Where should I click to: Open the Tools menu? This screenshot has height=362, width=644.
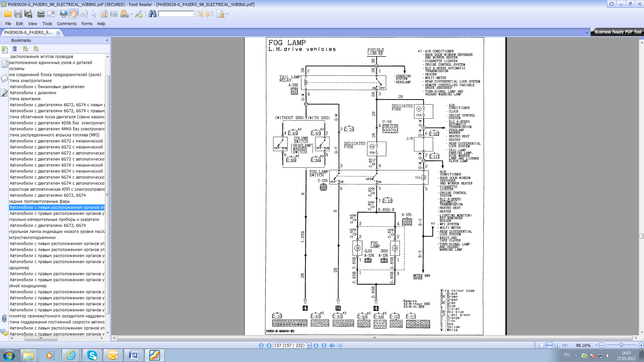(x=47, y=24)
